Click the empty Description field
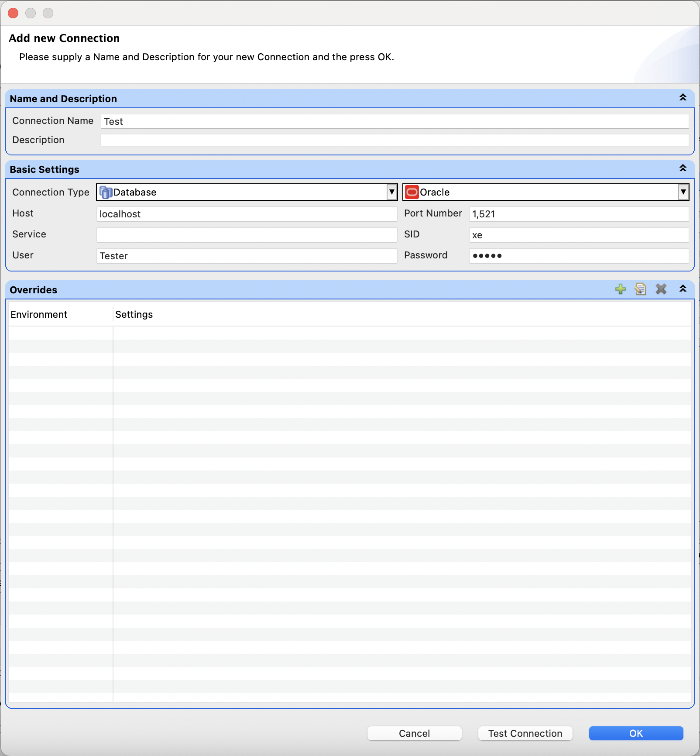This screenshot has height=756, width=700. [x=305, y=140]
